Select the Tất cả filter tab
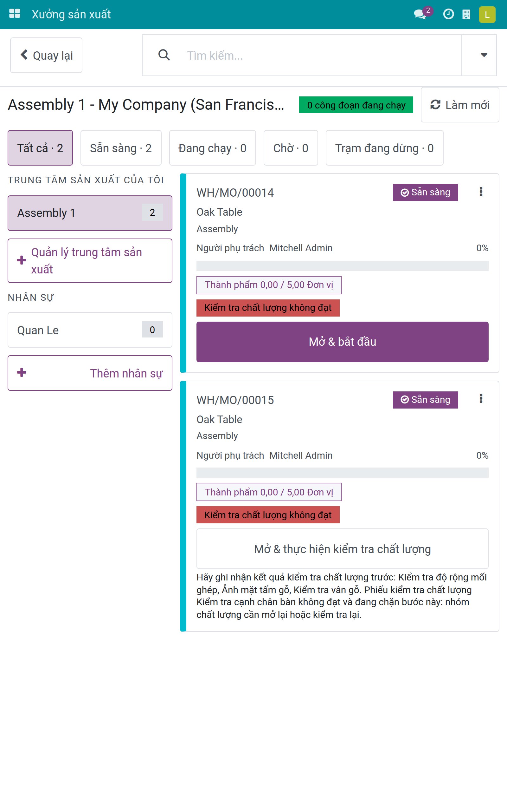 [x=40, y=148]
